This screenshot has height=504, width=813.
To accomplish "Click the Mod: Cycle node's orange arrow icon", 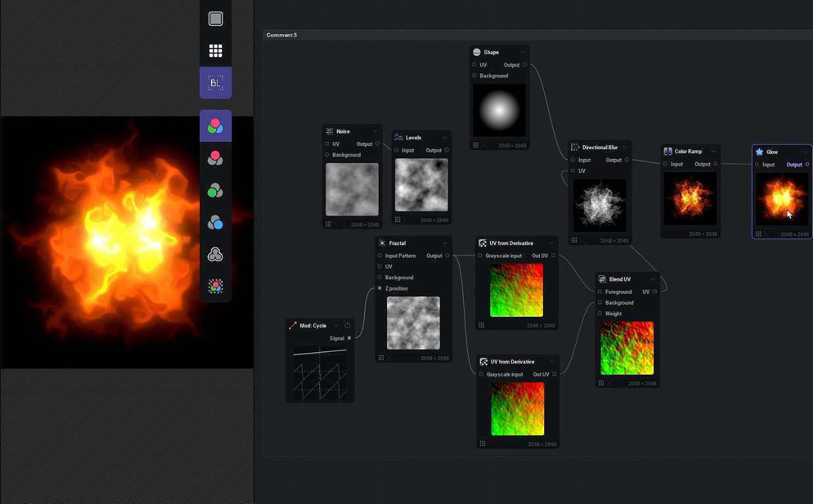I will pyautogui.click(x=292, y=325).
